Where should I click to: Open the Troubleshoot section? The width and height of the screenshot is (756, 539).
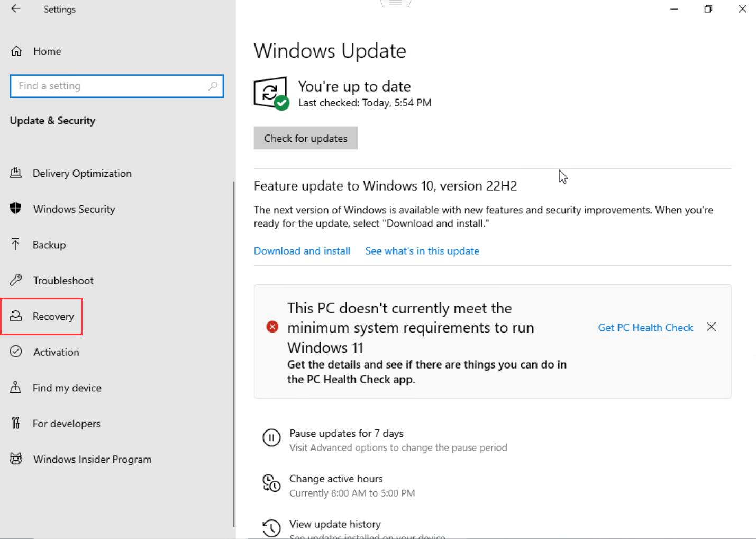click(63, 281)
